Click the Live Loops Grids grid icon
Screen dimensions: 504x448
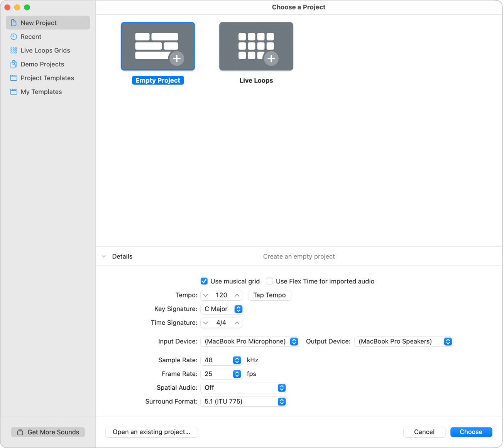(14, 51)
